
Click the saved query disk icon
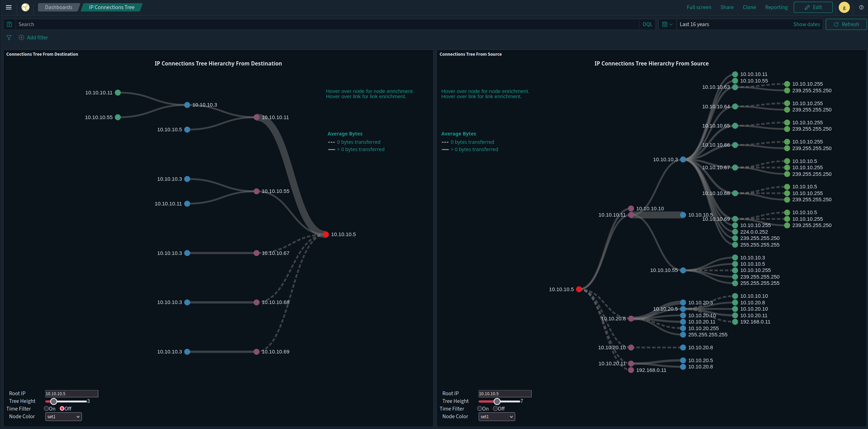click(9, 24)
